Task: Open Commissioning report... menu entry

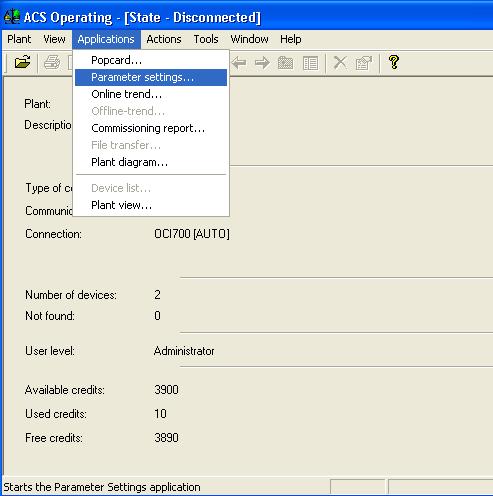Action: (x=151, y=128)
